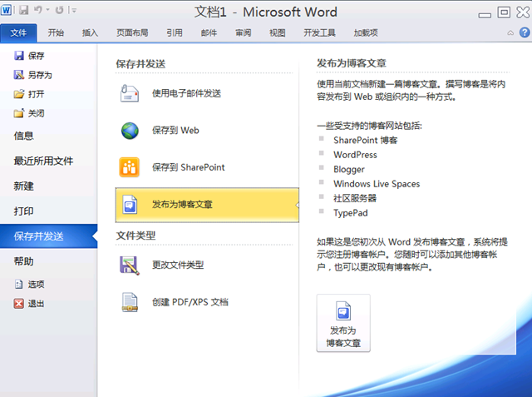This screenshot has height=397, width=532.
Task: Click the Save floppy icon in quick access toolbar
Action: click(x=24, y=10)
